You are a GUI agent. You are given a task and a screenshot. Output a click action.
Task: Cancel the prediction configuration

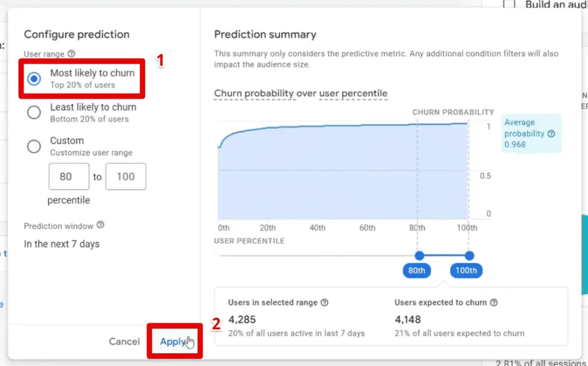tap(124, 341)
